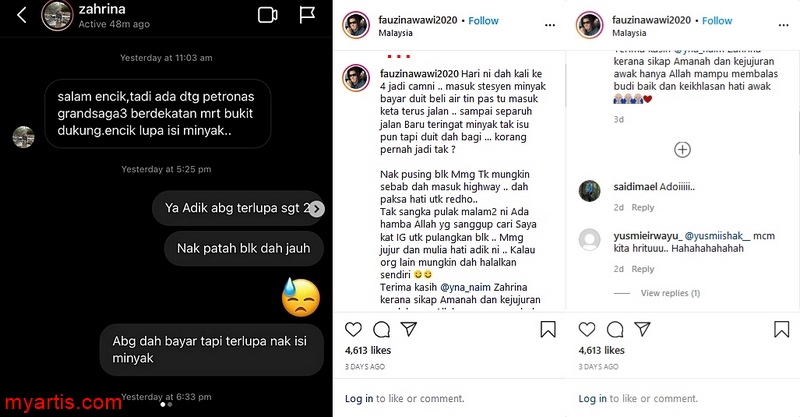Open comment bubble on the right post
Viewport: 800px width, 417px height.
tap(615, 329)
